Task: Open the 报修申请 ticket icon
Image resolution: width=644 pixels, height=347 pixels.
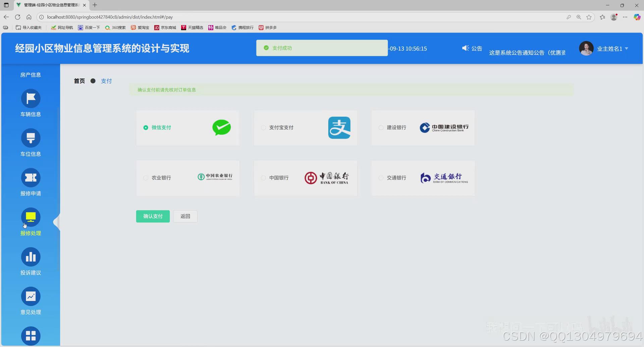Action: coord(31,178)
